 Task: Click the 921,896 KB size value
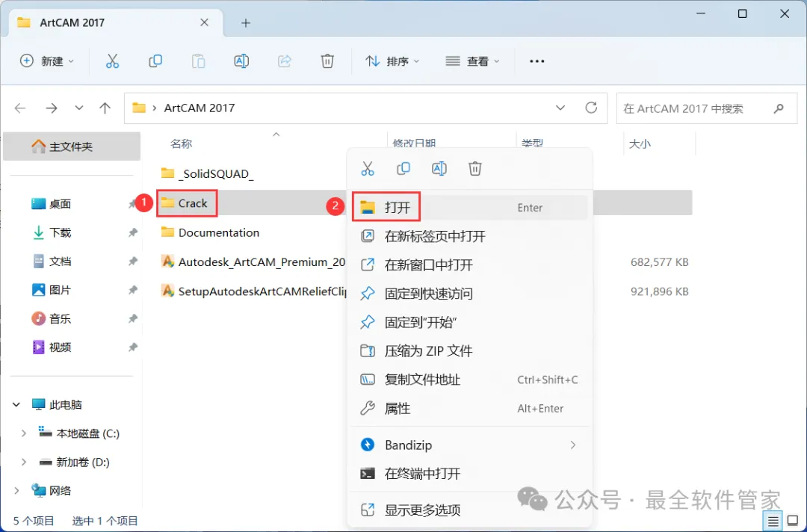(659, 291)
